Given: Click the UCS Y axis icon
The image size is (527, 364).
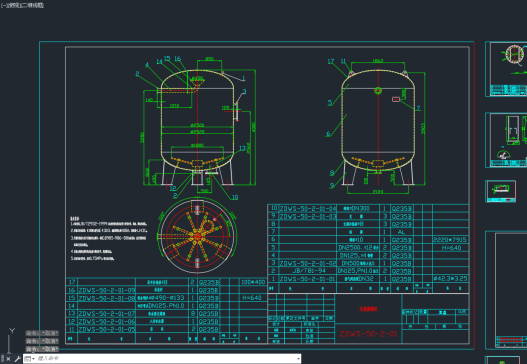Looking at the screenshot, I should pyautogui.click(x=12, y=331).
